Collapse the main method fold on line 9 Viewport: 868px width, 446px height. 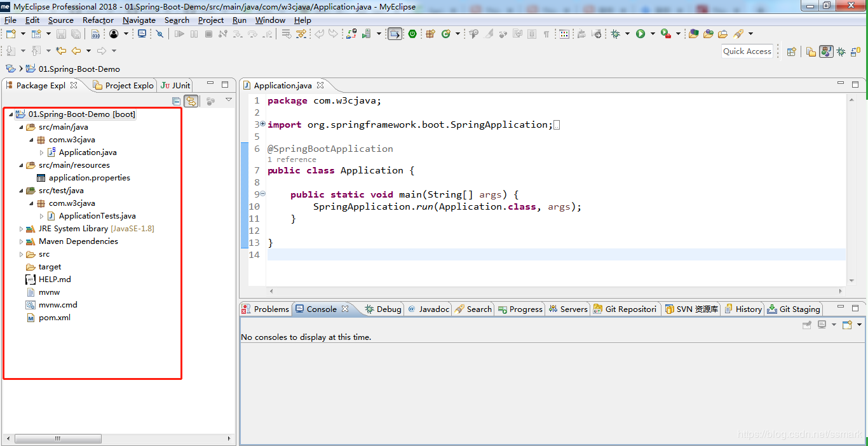262,194
